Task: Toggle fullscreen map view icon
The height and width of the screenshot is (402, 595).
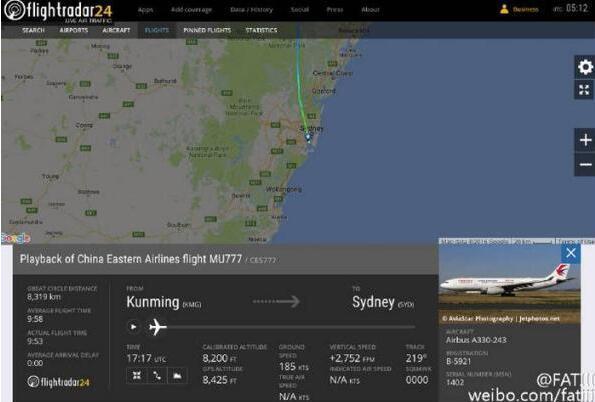Action: (x=585, y=90)
